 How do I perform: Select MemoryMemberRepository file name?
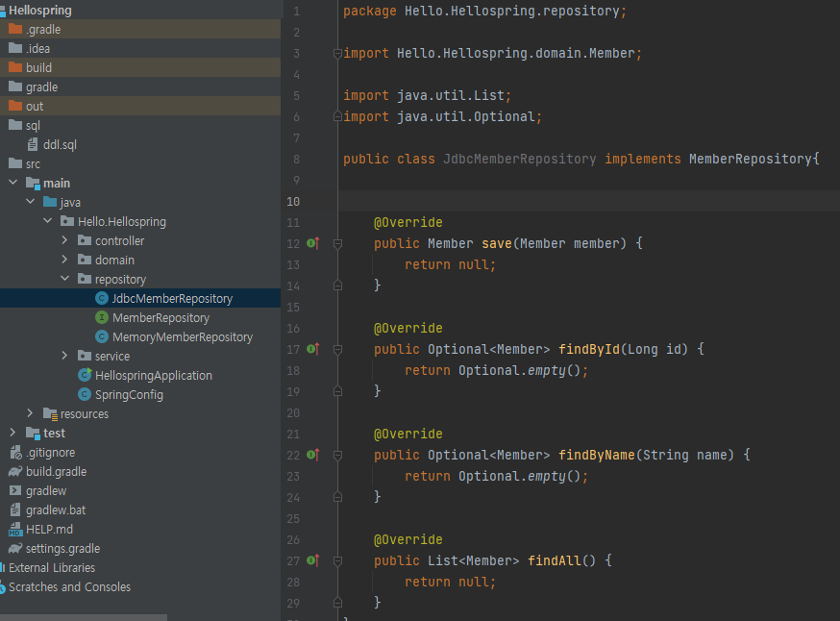pyautogui.click(x=183, y=337)
